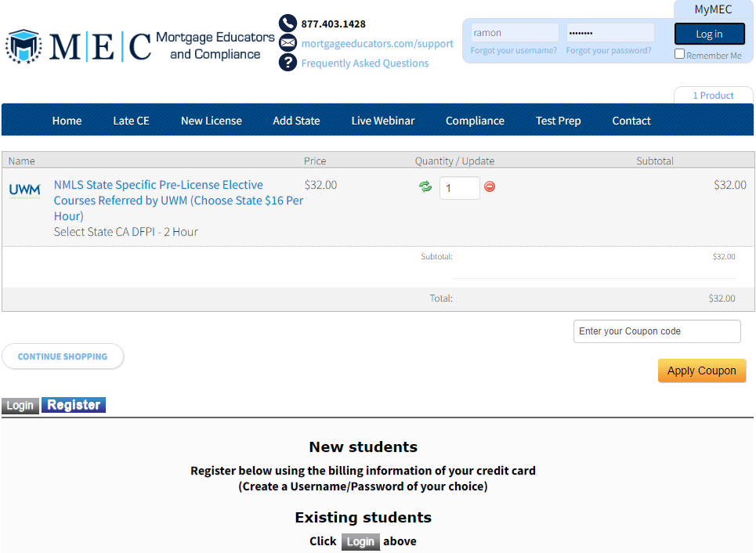Remove item with red minus icon
This screenshot has height=553, width=756.
(490, 186)
